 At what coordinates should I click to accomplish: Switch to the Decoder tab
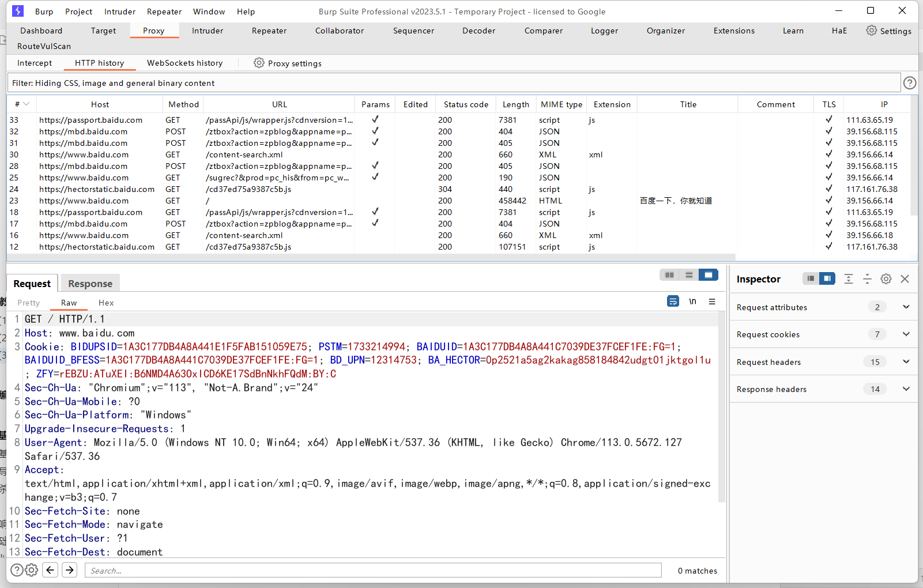click(x=479, y=31)
